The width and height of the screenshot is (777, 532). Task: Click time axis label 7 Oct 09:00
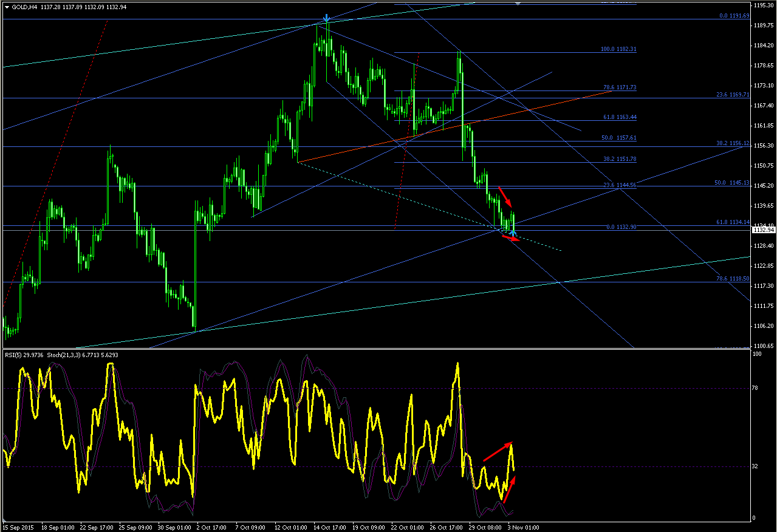[x=252, y=527]
